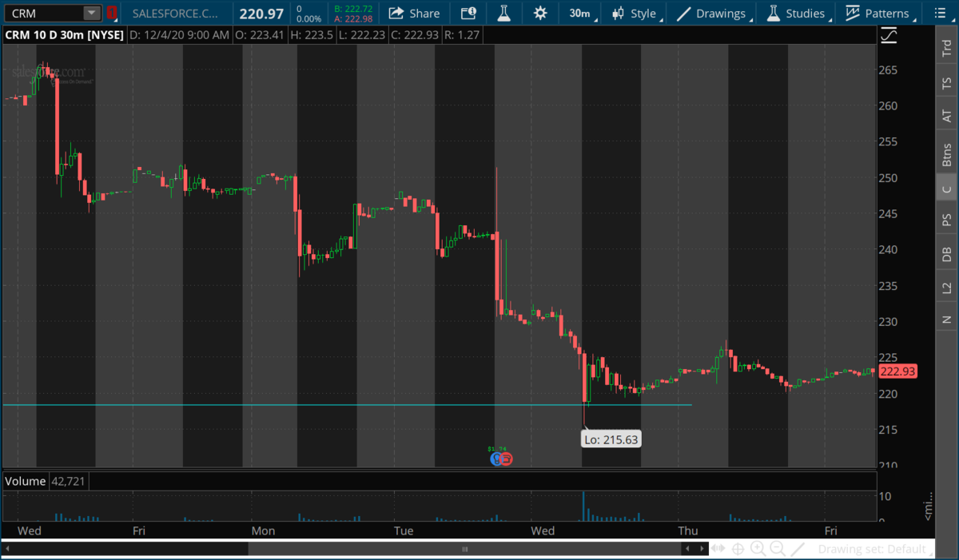Click the date readout D: 12/4/20 9:00 AM
The height and width of the screenshot is (560, 959).
tap(178, 35)
